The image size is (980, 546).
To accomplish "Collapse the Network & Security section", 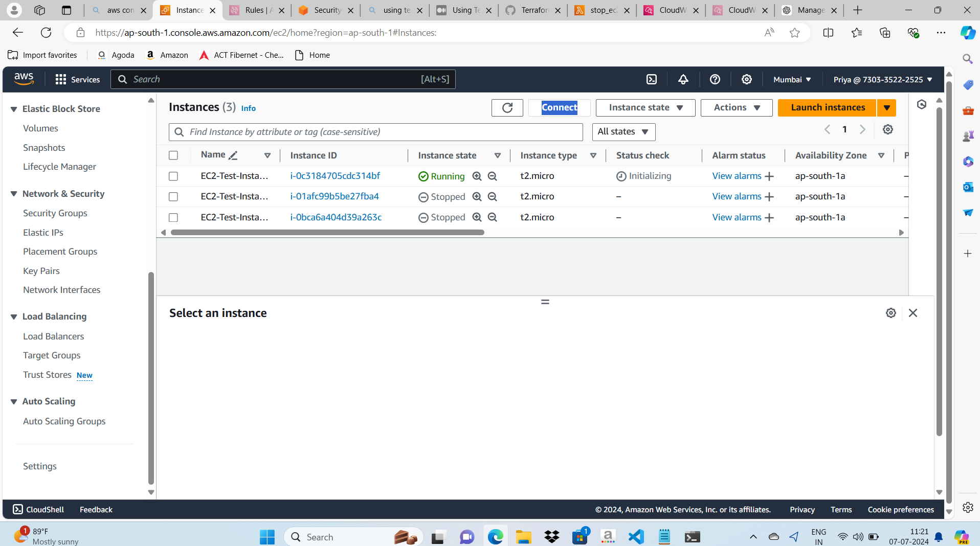I will [14, 194].
